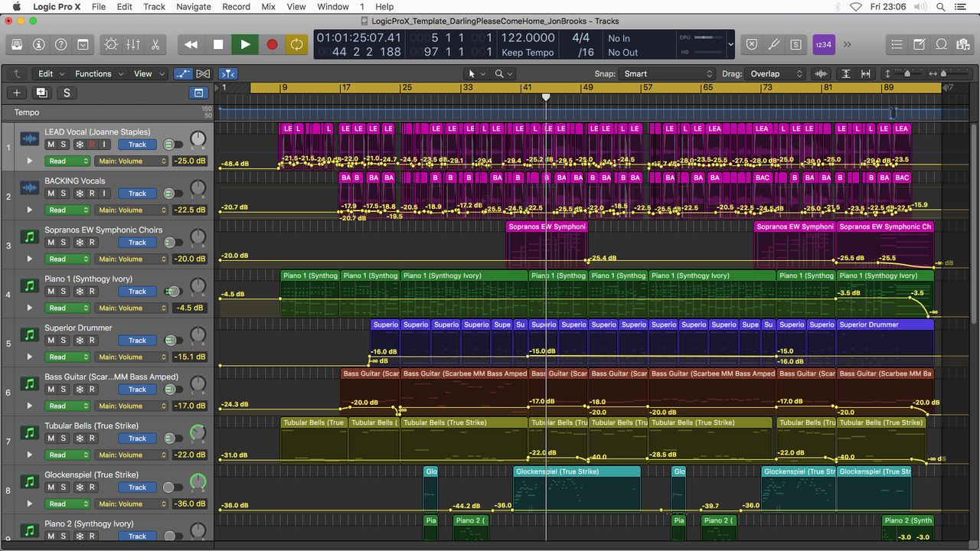Open the Drag Overlap popup menu
This screenshot has width=980, height=551.
pos(776,73)
